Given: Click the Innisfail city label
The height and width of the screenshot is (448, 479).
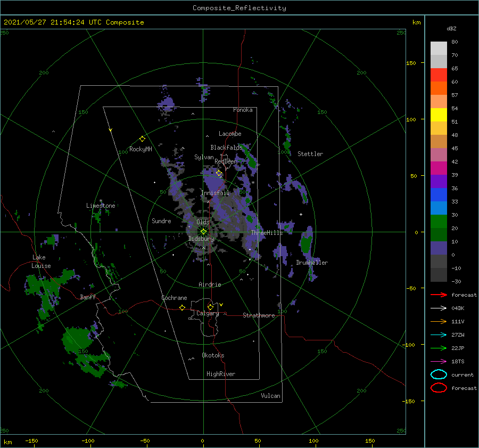Looking at the screenshot, I should 215,193.
